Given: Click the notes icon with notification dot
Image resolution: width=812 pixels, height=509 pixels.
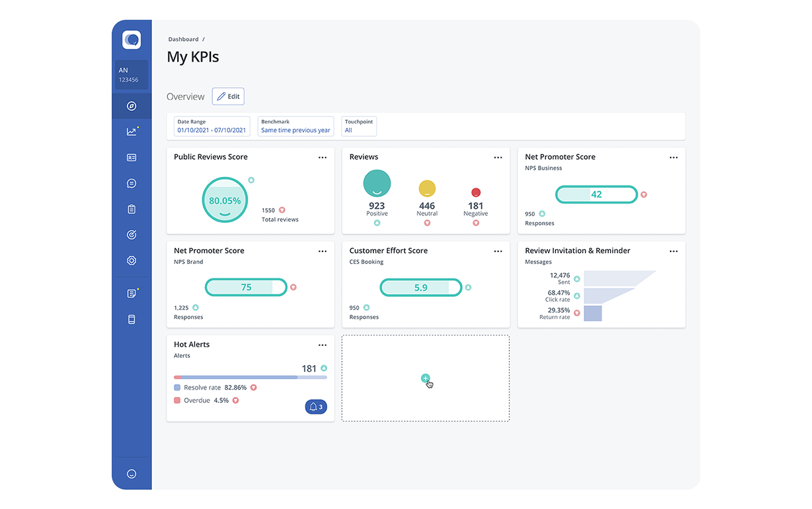Looking at the screenshot, I should [131, 292].
